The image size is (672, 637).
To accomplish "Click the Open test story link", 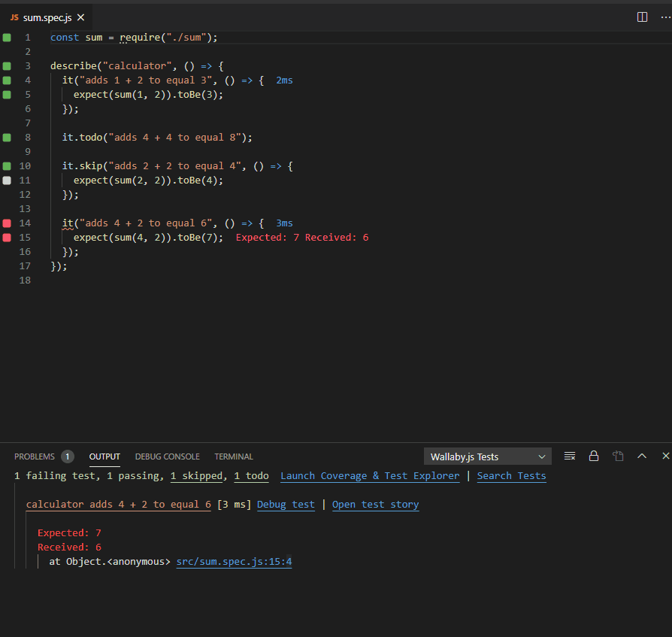I will click(x=375, y=505).
